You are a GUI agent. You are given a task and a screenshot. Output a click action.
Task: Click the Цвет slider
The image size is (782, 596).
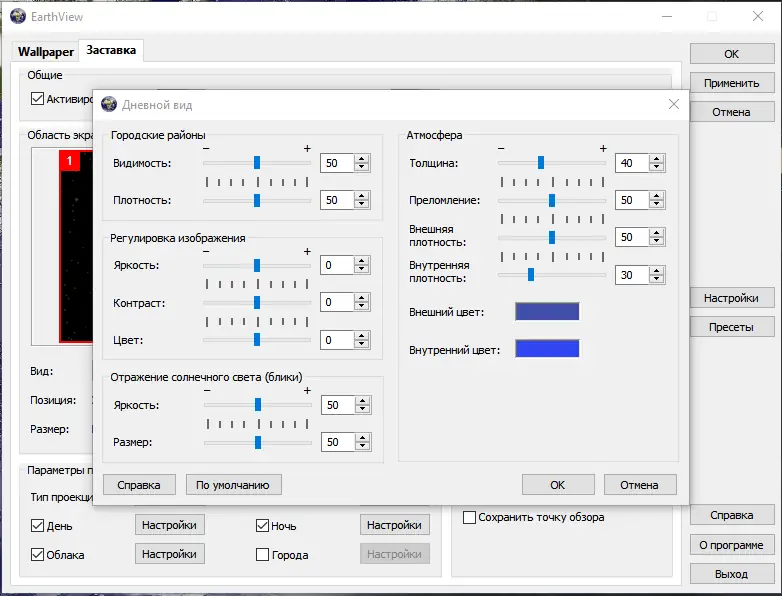click(257, 340)
